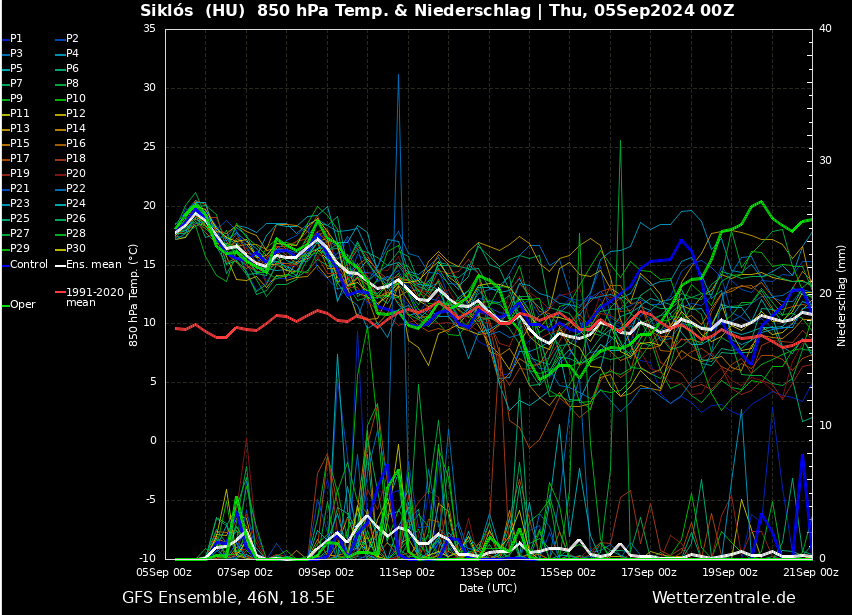852x615 pixels.
Task: Click the red 1991-2020 mean line swatch
Action: (x=59, y=292)
